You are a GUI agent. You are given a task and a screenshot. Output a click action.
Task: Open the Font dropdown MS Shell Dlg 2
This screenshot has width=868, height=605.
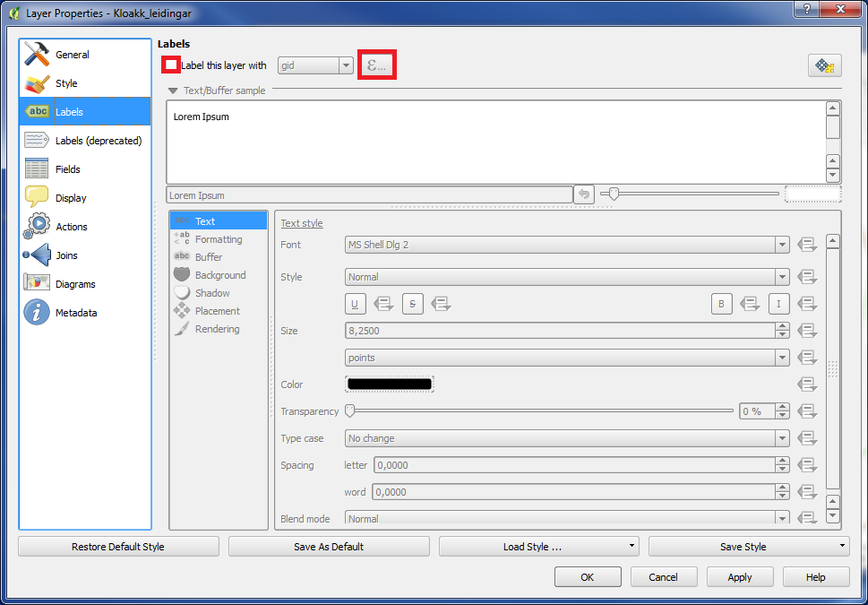point(567,245)
